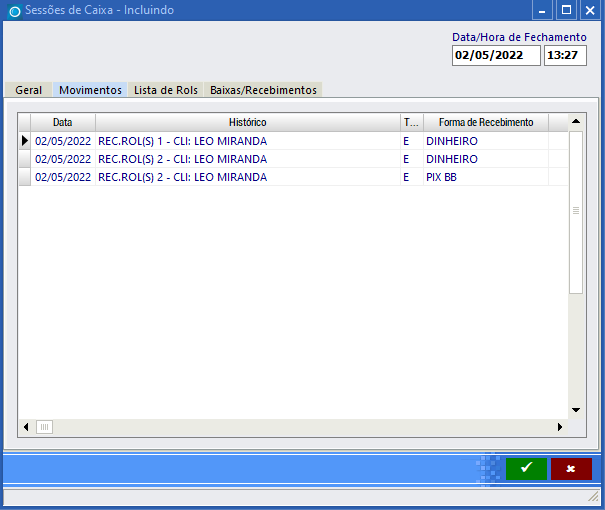605x510 pixels.
Task: Open the Geral tab
Action: point(29,90)
